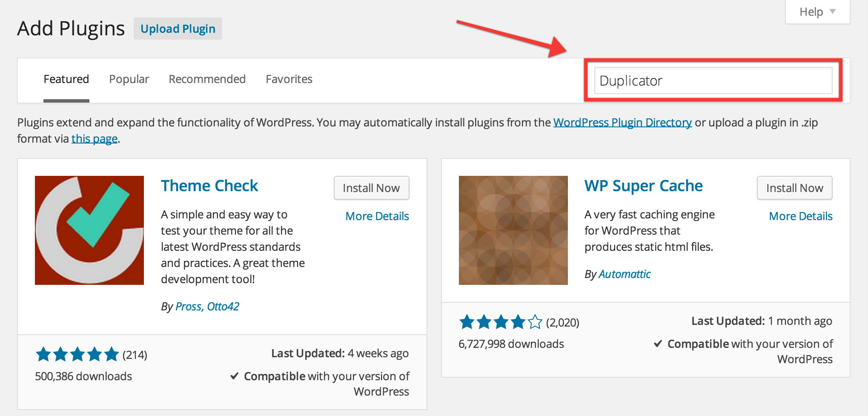Click 'Last Updated: 4 weeks ago' text

[x=340, y=353]
